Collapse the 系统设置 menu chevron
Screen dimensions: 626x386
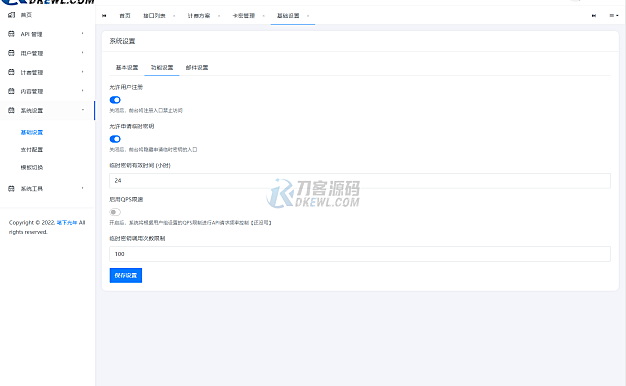click(x=83, y=110)
